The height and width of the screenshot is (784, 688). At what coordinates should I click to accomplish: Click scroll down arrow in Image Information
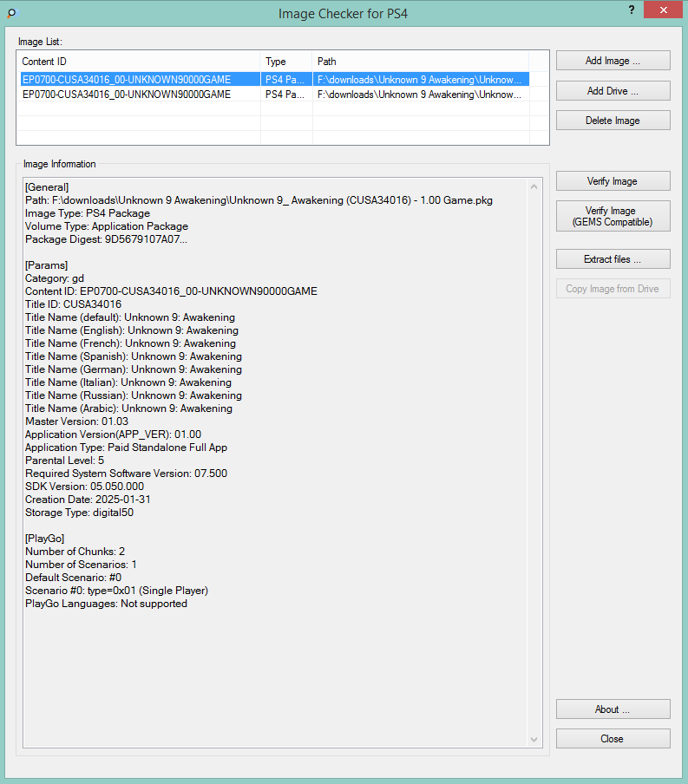[x=534, y=740]
